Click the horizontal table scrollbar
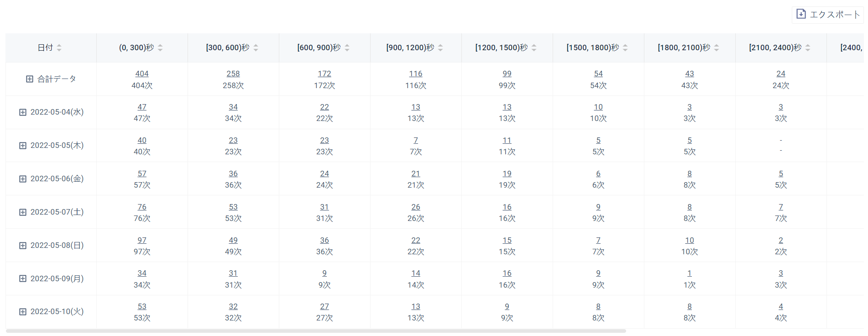 pyautogui.click(x=316, y=331)
